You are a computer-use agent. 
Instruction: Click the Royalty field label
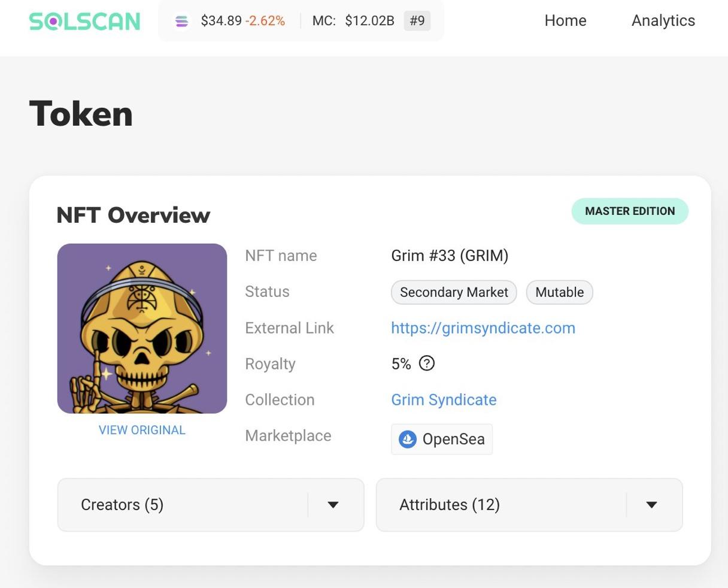click(270, 364)
